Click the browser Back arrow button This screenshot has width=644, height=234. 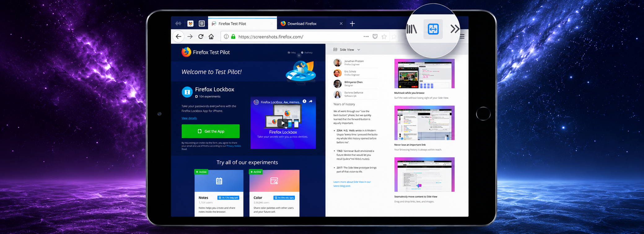178,37
